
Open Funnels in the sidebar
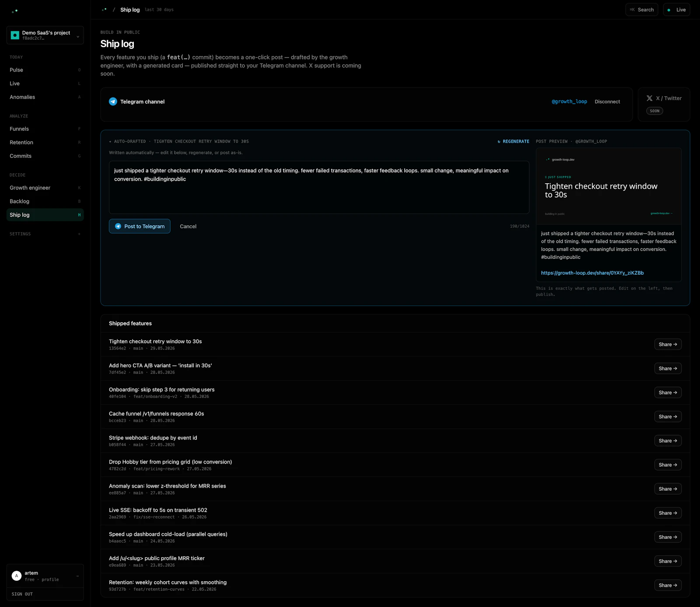pos(45,129)
